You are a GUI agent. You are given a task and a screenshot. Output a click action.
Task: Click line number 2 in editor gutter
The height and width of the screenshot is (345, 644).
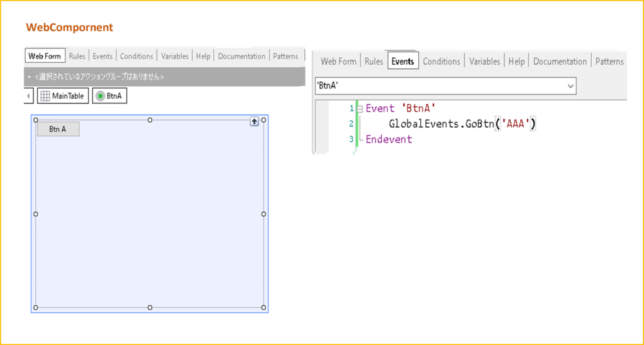pos(351,123)
